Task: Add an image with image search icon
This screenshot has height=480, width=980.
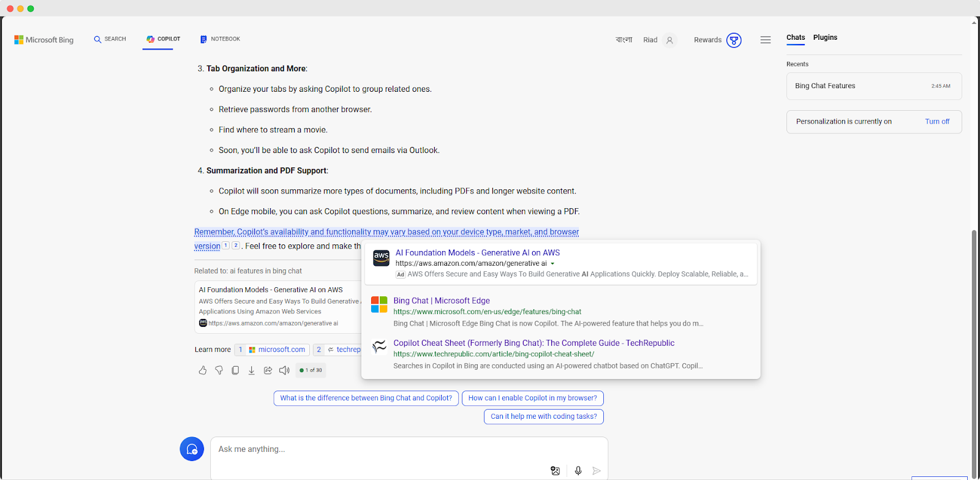Action: tap(555, 471)
